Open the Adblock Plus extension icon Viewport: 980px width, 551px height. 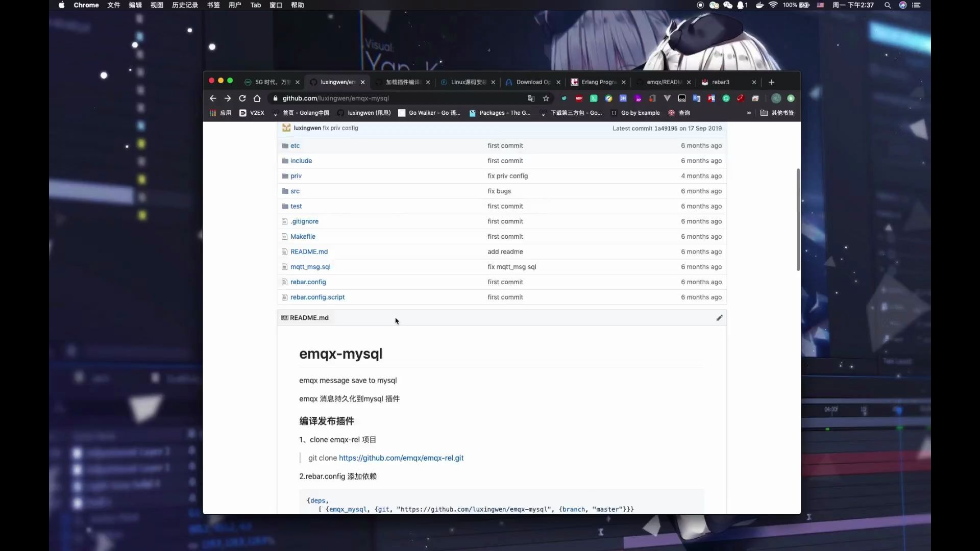[x=579, y=98]
